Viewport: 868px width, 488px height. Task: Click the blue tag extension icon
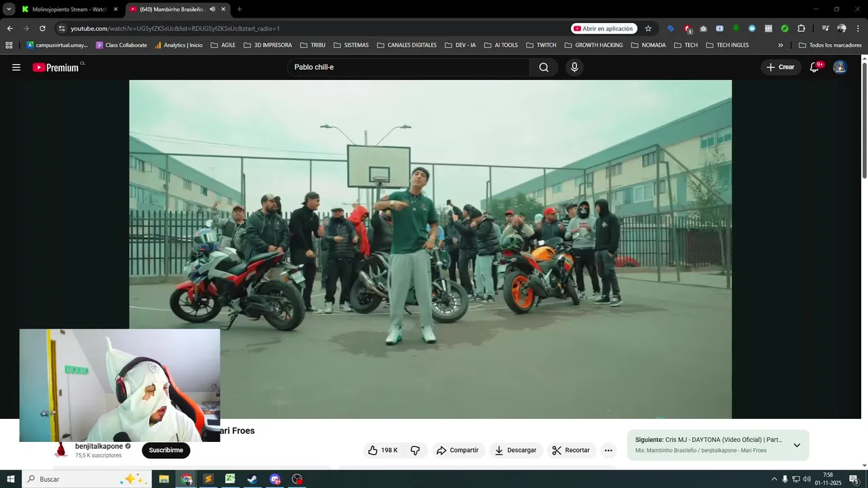tap(671, 28)
